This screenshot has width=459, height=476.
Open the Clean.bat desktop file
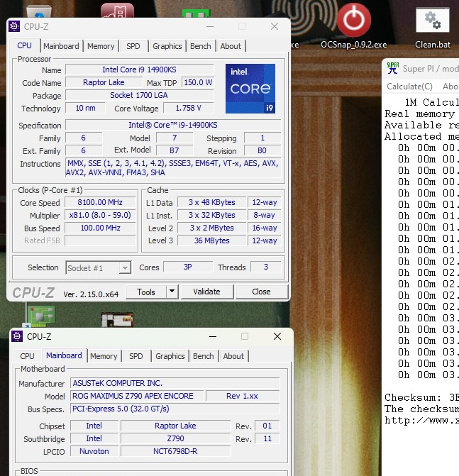(433, 28)
